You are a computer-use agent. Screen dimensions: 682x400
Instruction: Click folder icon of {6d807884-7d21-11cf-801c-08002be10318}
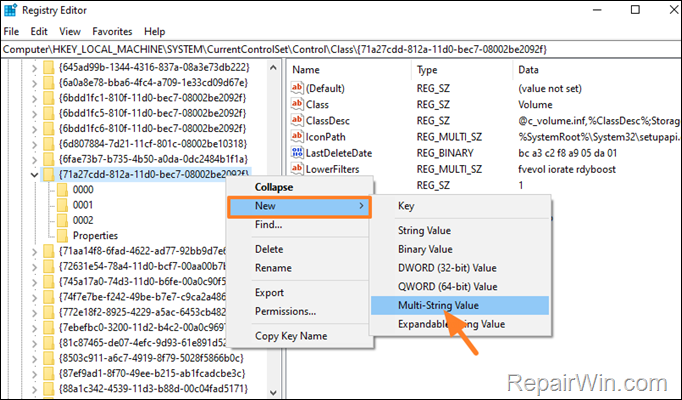pyautogui.click(x=49, y=143)
